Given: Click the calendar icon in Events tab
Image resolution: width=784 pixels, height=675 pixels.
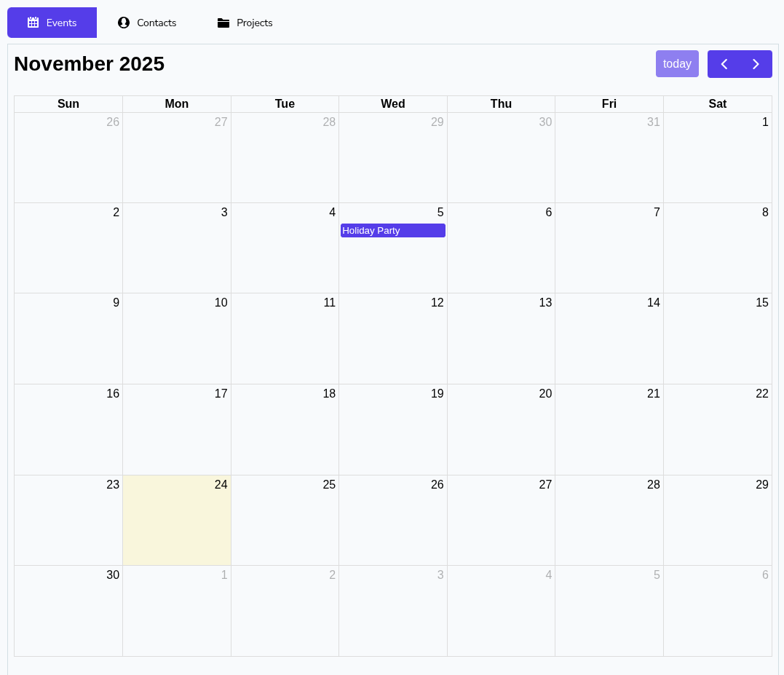Looking at the screenshot, I should pos(33,23).
